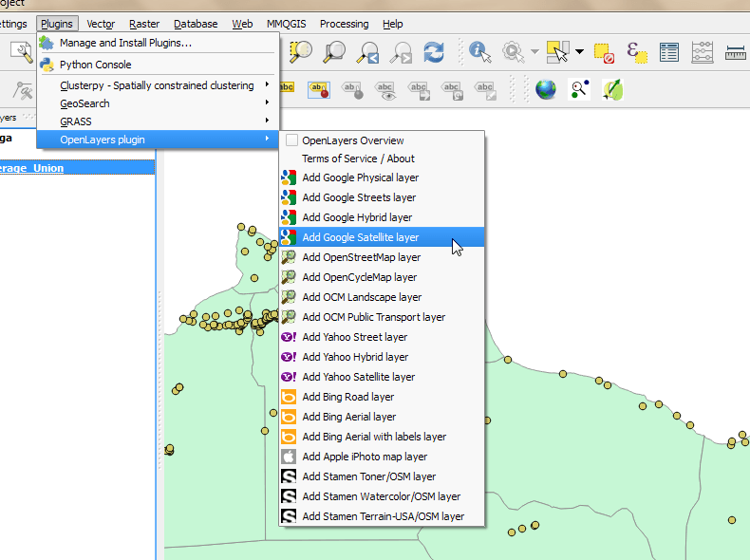750x560 pixels.
Task: Select the Measure ruler tool
Action: pos(736,51)
